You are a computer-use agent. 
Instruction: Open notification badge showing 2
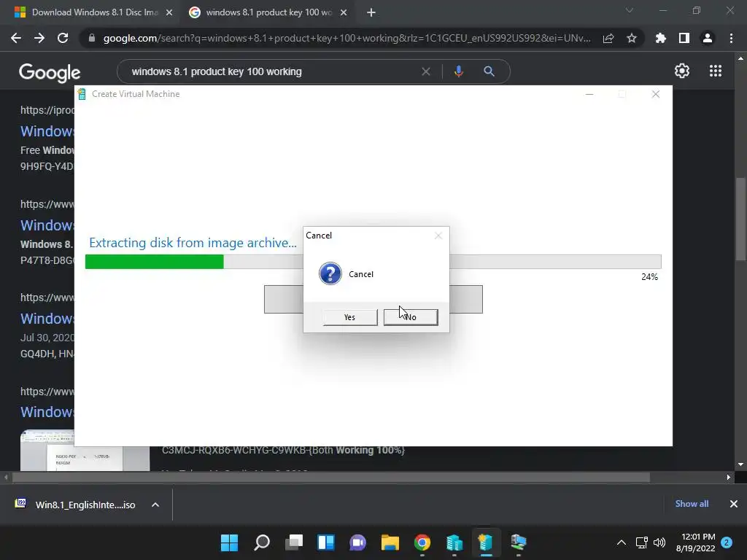point(727,542)
